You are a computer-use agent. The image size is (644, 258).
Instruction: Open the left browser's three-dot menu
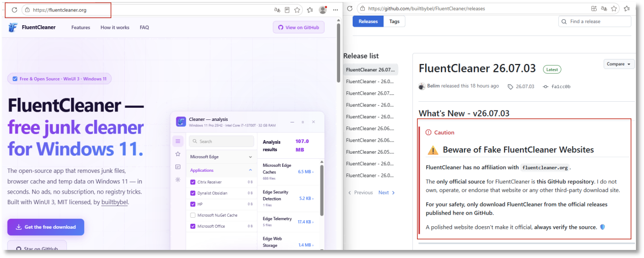coord(335,10)
